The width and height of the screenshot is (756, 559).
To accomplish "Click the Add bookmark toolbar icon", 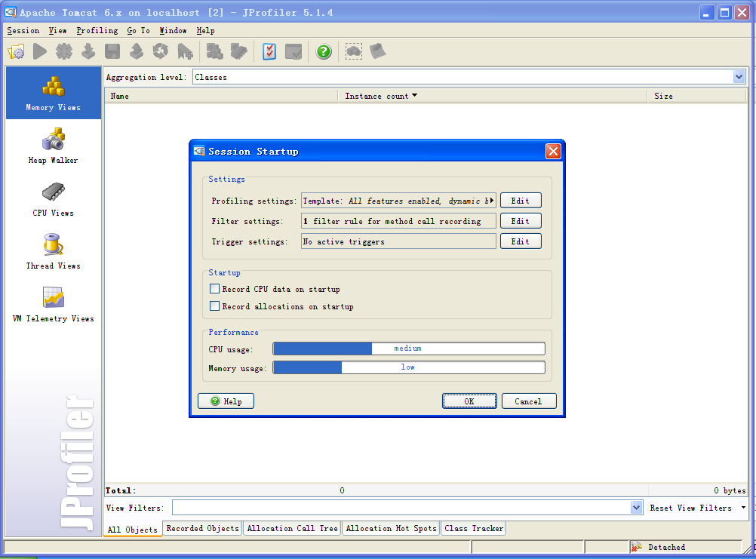I will pos(185,51).
